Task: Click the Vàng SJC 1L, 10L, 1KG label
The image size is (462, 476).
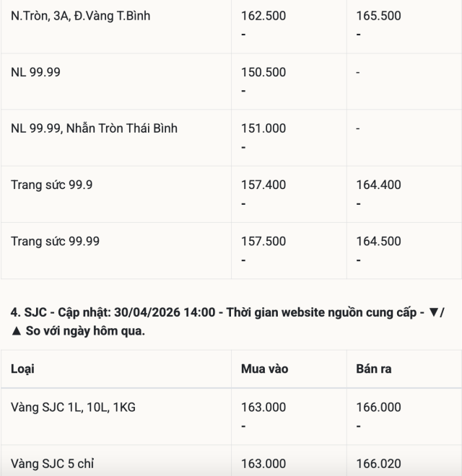Action: click(x=73, y=407)
